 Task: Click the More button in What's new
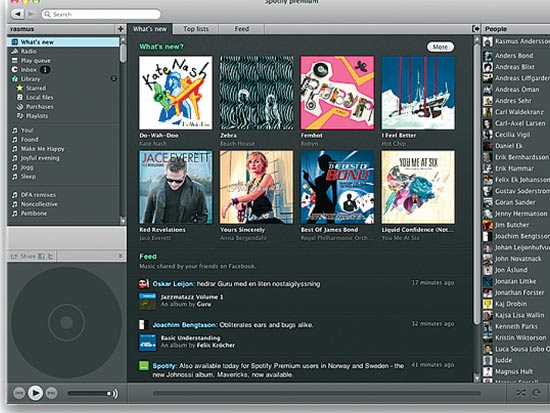[440, 47]
